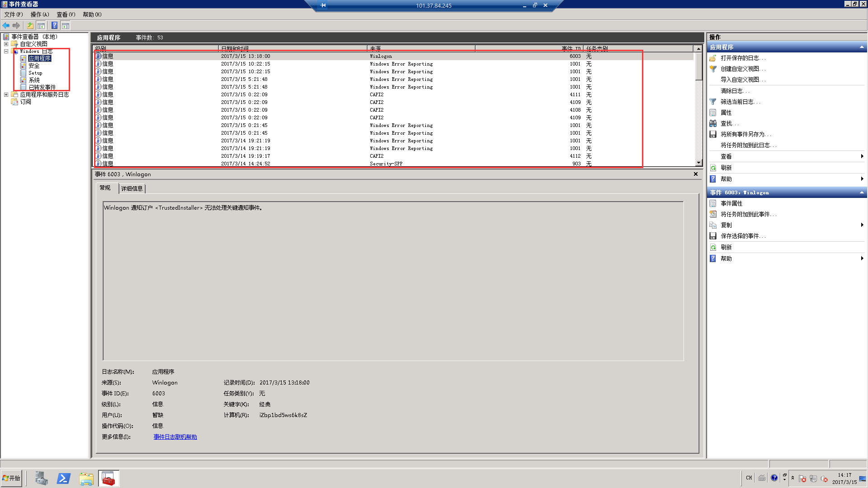868x488 pixels.
Task: Click the CH language indicator in tray
Action: click(x=749, y=478)
